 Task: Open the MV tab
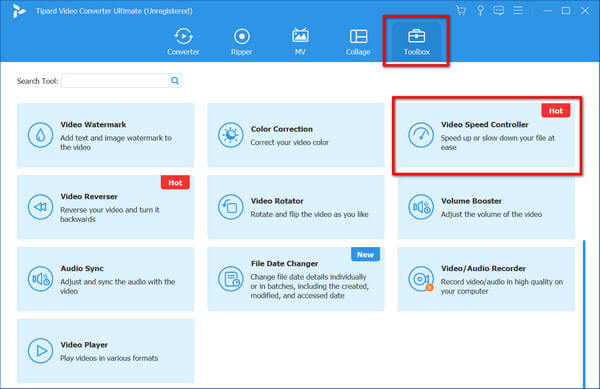coord(300,42)
